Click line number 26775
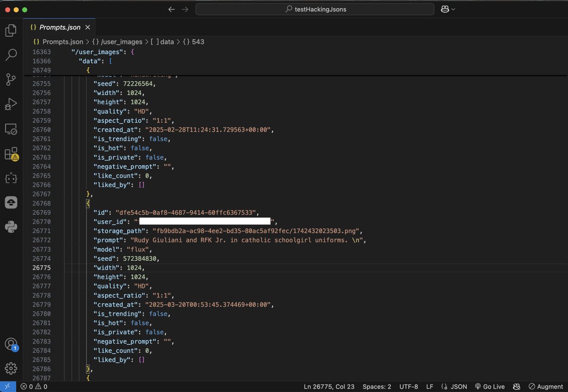 (42, 267)
